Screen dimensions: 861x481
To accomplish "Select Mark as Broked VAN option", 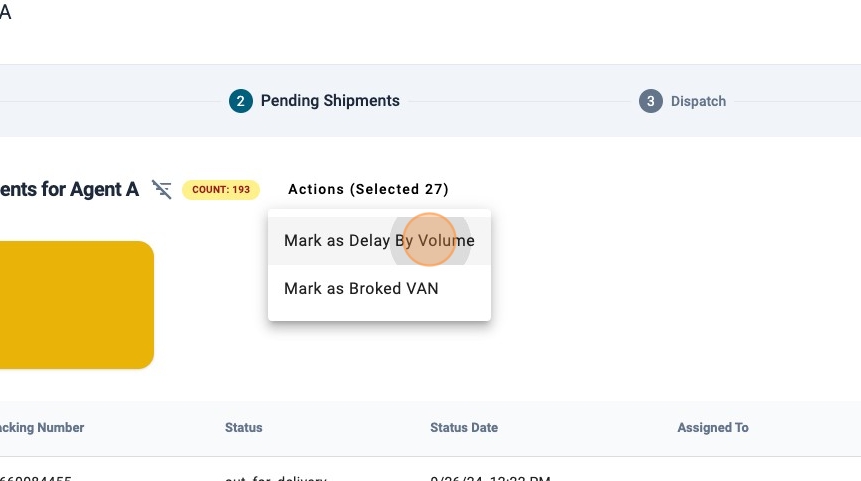I will coord(361,289).
